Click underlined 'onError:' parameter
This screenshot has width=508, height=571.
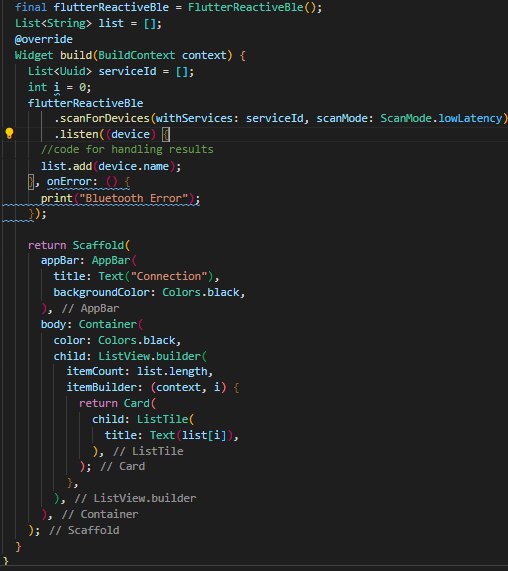click(x=72, y=182)
